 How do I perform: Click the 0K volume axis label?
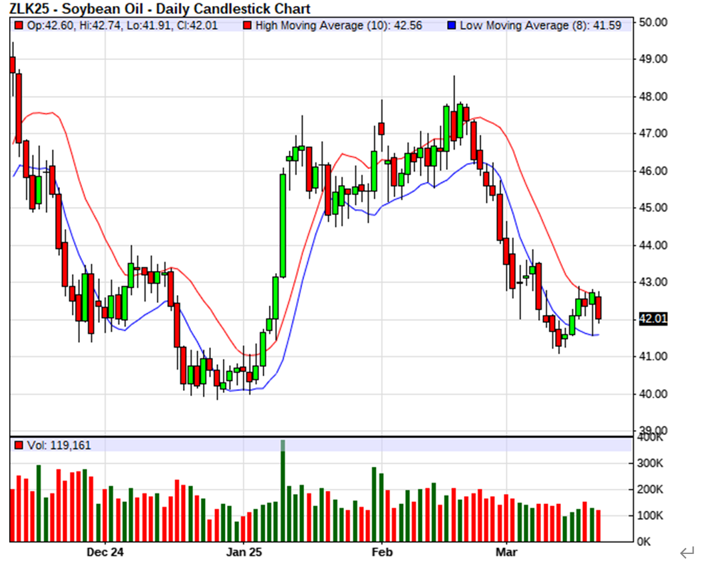coord(645,541)
